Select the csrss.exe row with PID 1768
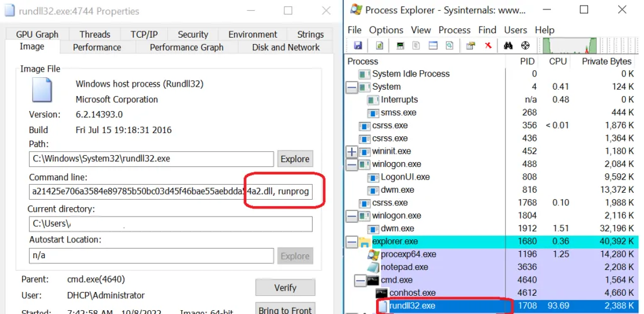Image resolution: width=644 pixels, height=314 pixels. [492, 203]
